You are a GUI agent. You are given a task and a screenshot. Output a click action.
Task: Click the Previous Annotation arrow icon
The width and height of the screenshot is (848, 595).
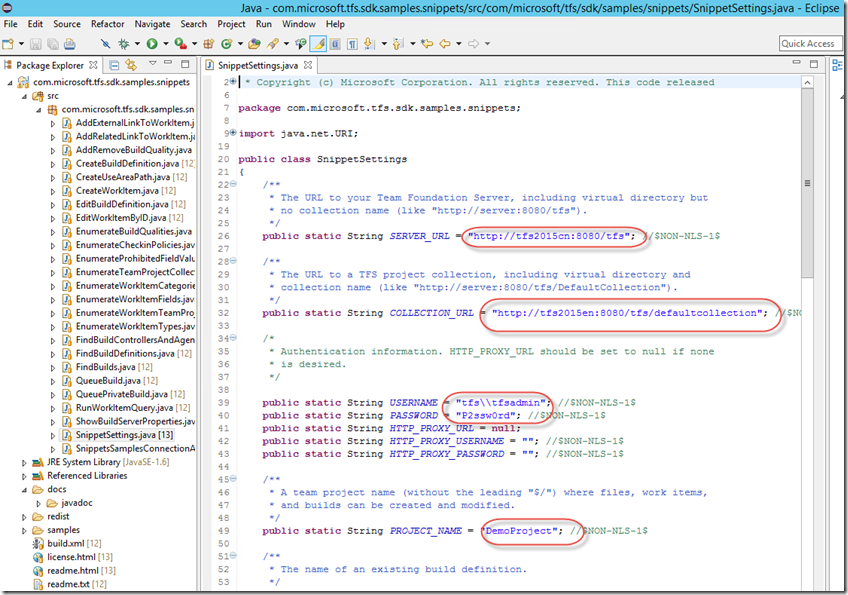pos(398,44)
